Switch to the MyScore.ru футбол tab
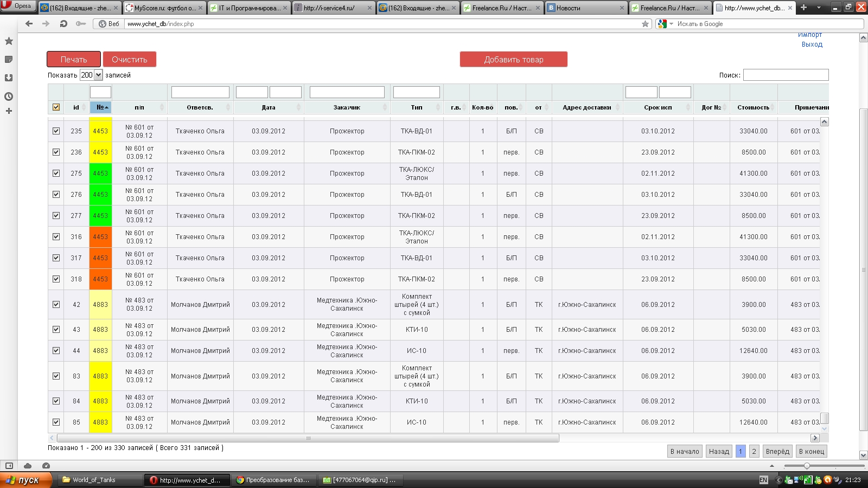 164,8
